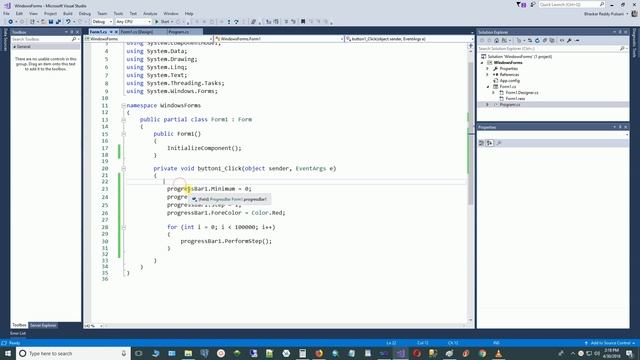Open Chrome from the Windows taskbar
Image resolution: width=640 pixels, height=360 pixels.
click(482, 353)
